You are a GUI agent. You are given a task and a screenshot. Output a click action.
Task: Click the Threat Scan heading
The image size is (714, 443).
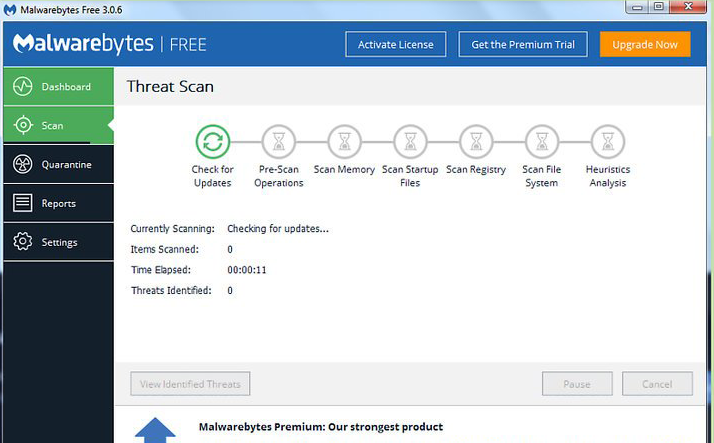pos(170,87)
